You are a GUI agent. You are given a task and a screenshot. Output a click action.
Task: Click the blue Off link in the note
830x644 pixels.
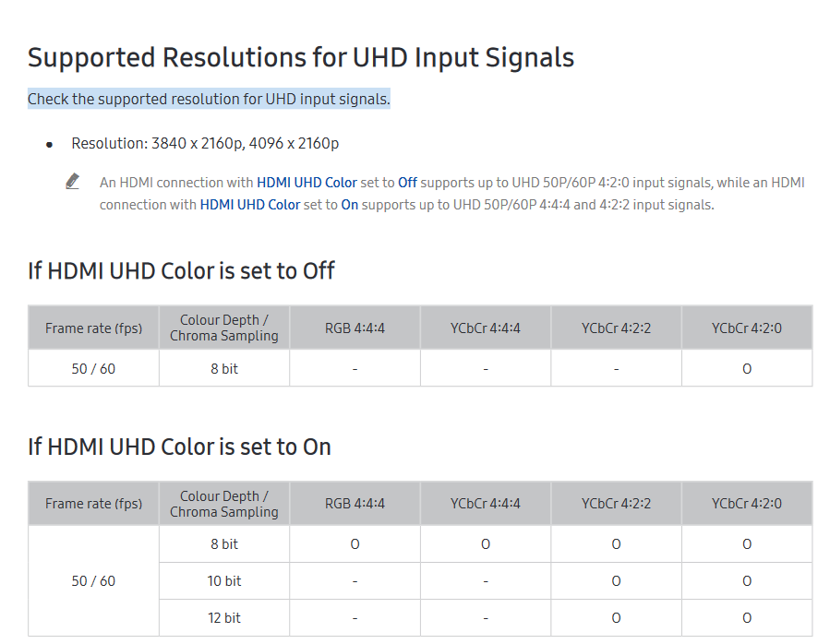(407, 183)
